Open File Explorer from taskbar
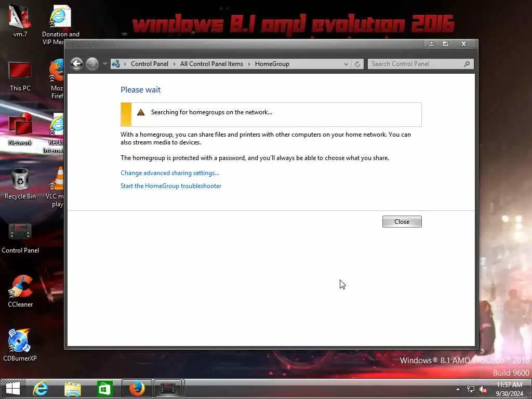This screenshot has width=532, height=399. pyautogui.click(x=73, y=389)
